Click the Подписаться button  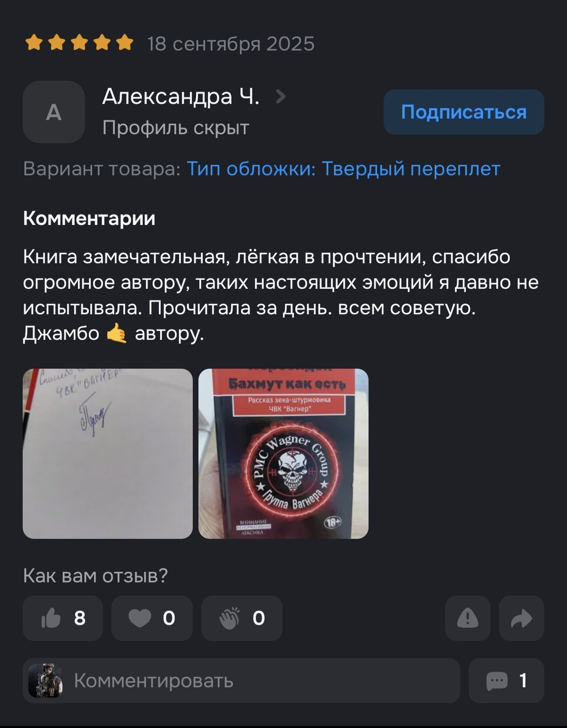coord(464,112)
